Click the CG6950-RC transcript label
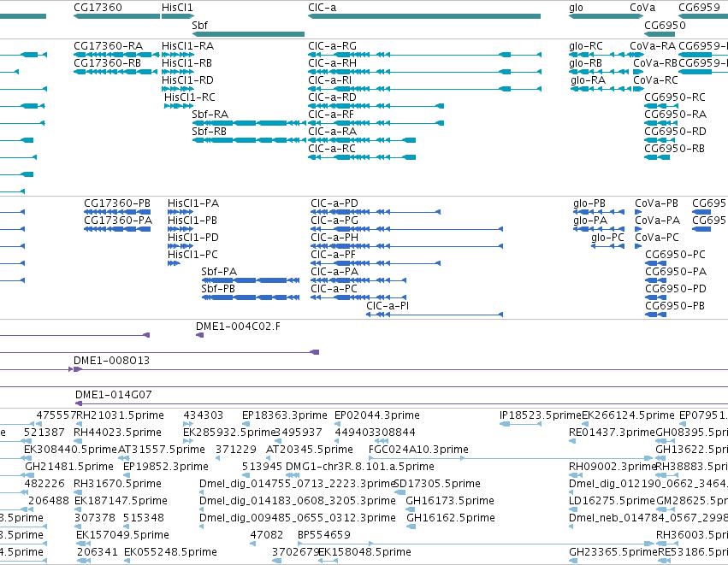The height and width of the screenshot is (565, 728). coord(675,97)
